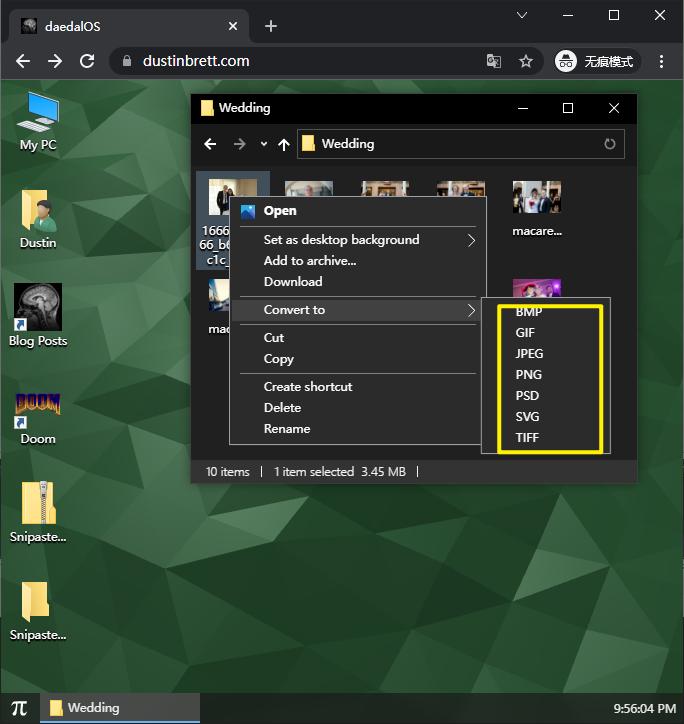Open the zipped Snipaste archive icon
This screenshot has height=724, width=684.
pos(38,512)
